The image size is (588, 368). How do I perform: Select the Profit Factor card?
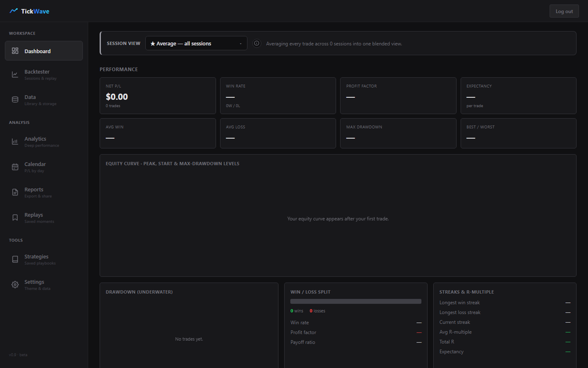pos(398,96)
